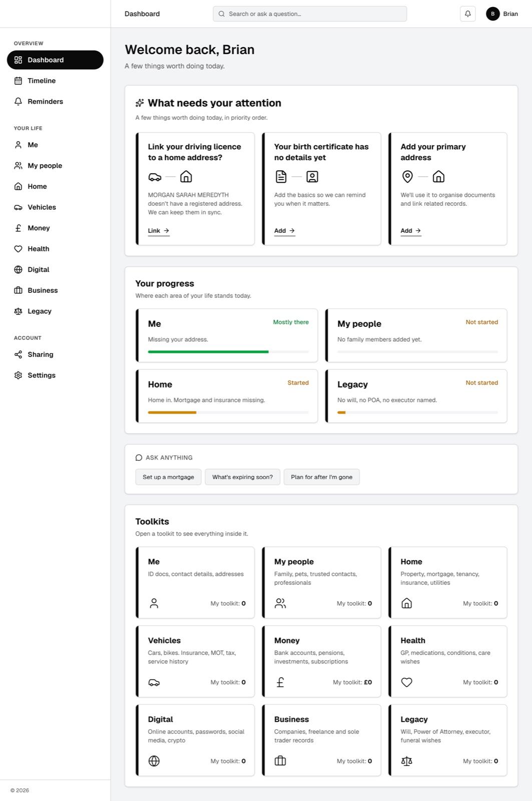This screenshot has height=801, width=532.
Task: Go to Health in sidebar
Action: 55,249
